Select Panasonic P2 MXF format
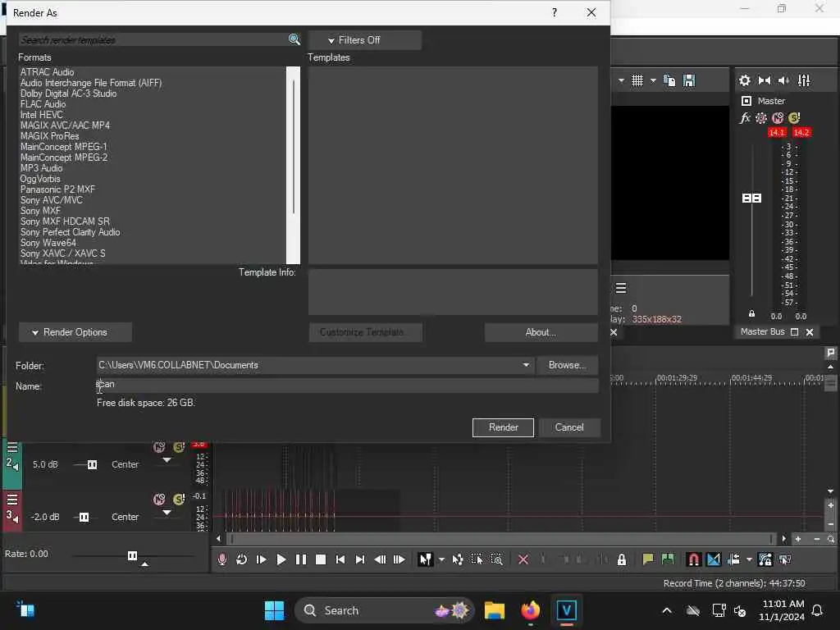Image resolution: width=840 pixels, height=630 pixels. 57,189
